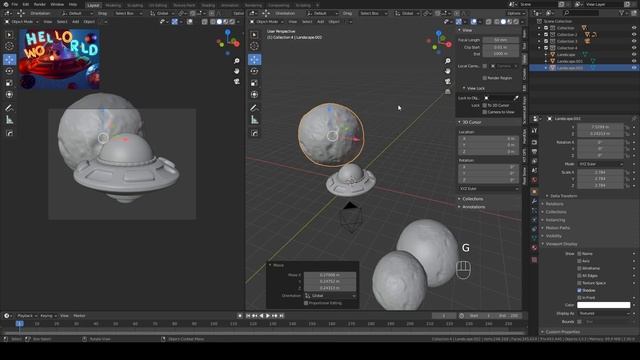Select the Add Cube tool in left viewport
Viewport: 640px width, 360px height.
click(9, 133)
